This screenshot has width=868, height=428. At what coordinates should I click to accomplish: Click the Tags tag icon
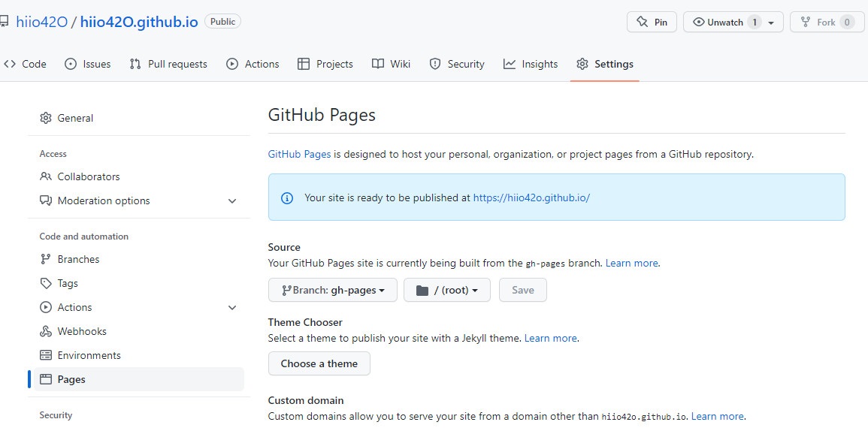pos(45,283)
